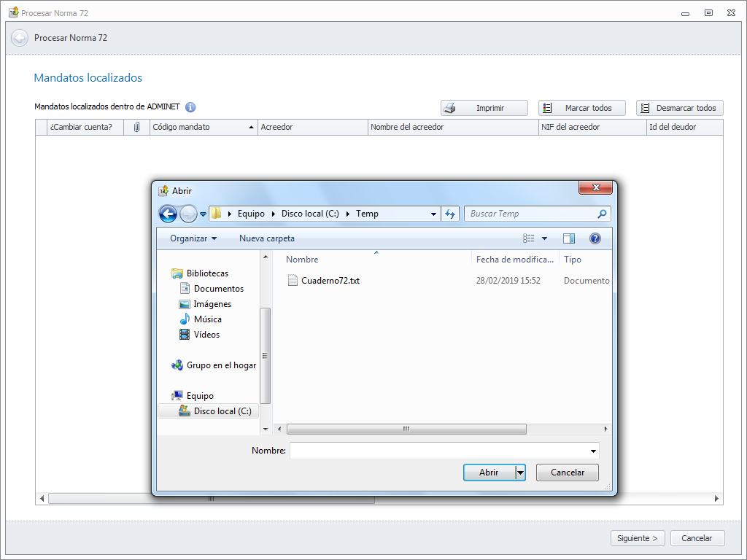Expand the breadcrumb arrow after Disco local (C:)

pyautogui.click(x=348, y=214)
